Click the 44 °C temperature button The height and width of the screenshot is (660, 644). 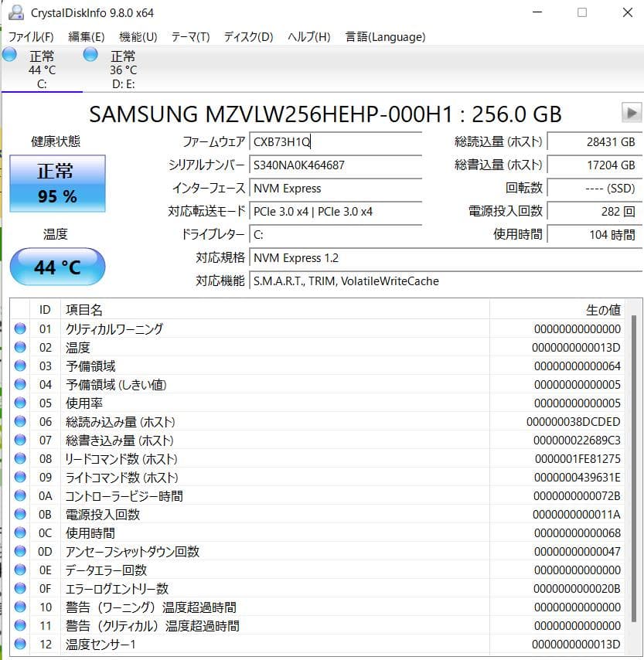[x=57, y=267]
